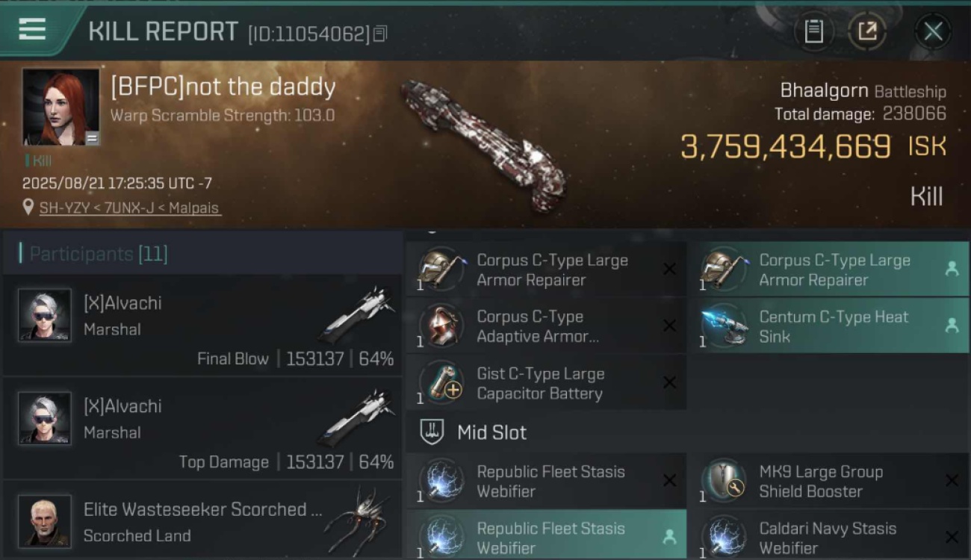Viewport: 971px width, 560px height.
Task: Select the Corpus C-Type Adaptive Armor icon
Action: tap(441, 326)
